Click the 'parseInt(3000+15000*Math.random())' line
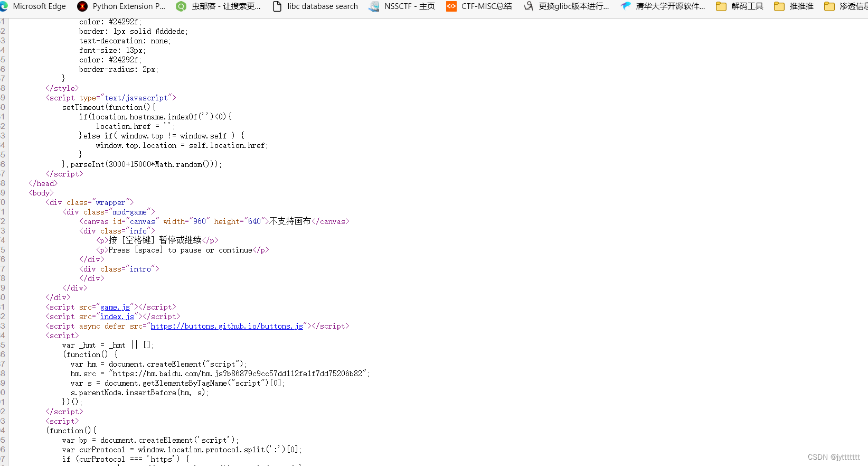 (x=142, y=164)
